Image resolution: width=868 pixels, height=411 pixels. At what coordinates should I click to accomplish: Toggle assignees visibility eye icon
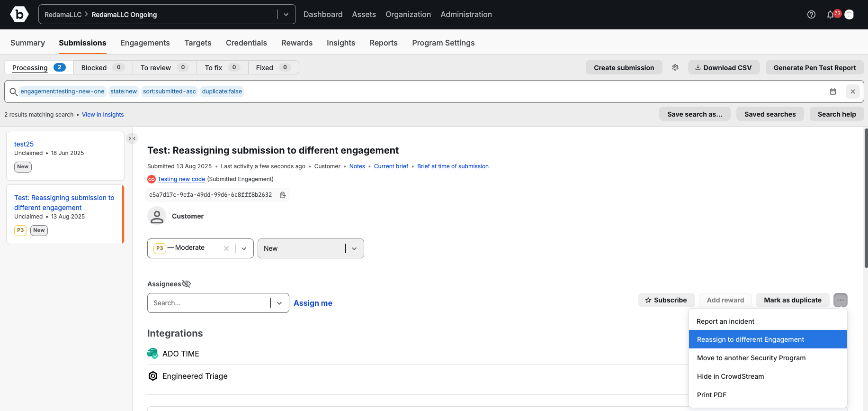tap(187, 284)
